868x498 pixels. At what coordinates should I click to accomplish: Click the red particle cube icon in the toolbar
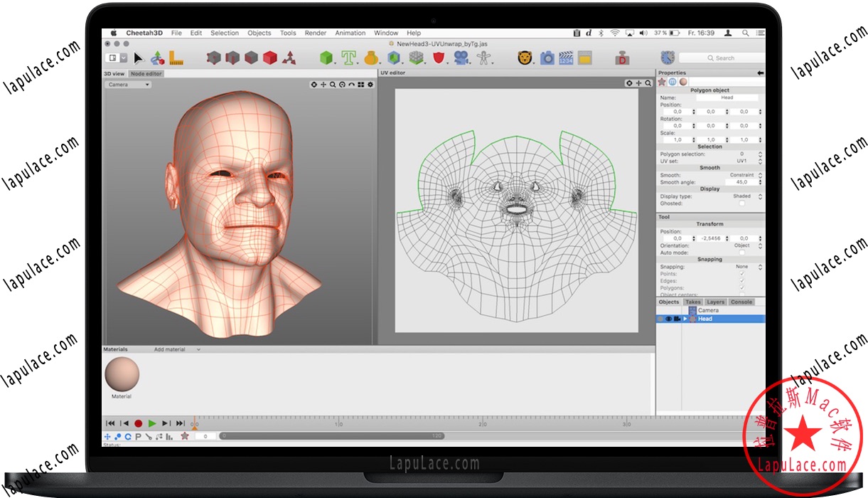click(270, 58)
